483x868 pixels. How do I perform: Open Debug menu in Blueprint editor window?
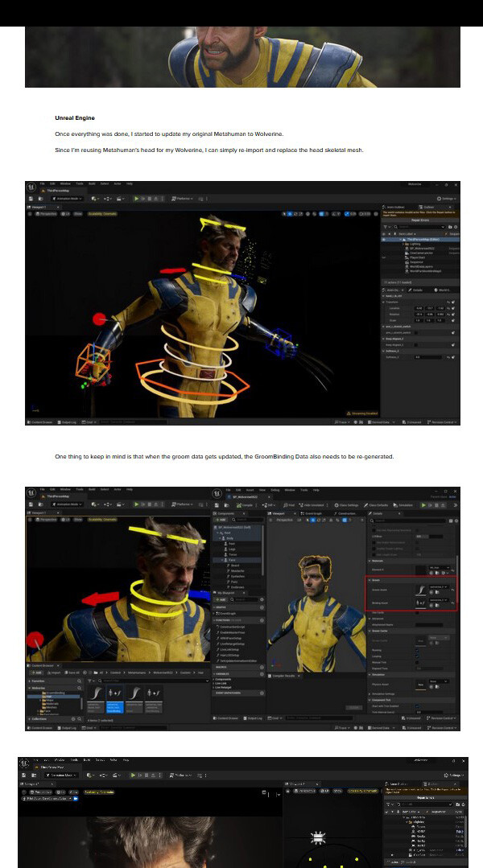pyautogui.click(x=275, y=490)
